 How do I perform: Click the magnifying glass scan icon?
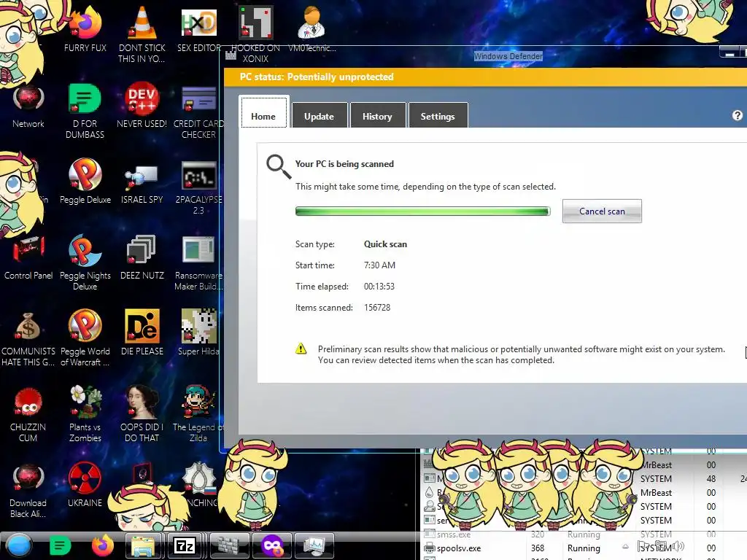[279, 166]
